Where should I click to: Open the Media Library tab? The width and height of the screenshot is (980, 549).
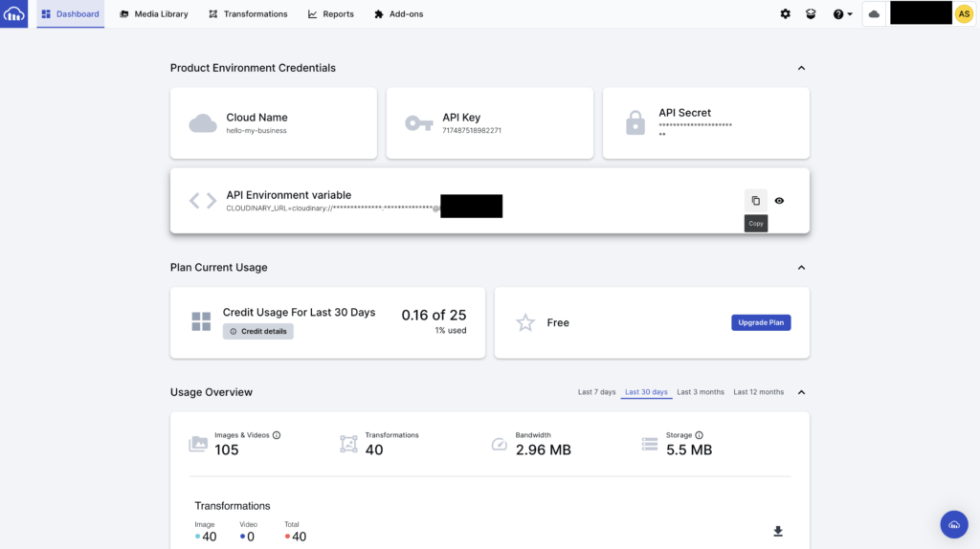tap(154, 13)
